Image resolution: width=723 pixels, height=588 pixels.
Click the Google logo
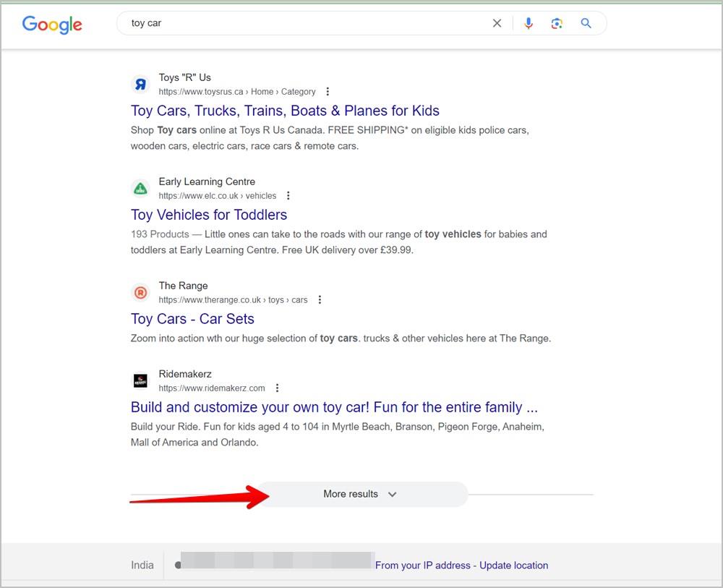coord(52,25)
